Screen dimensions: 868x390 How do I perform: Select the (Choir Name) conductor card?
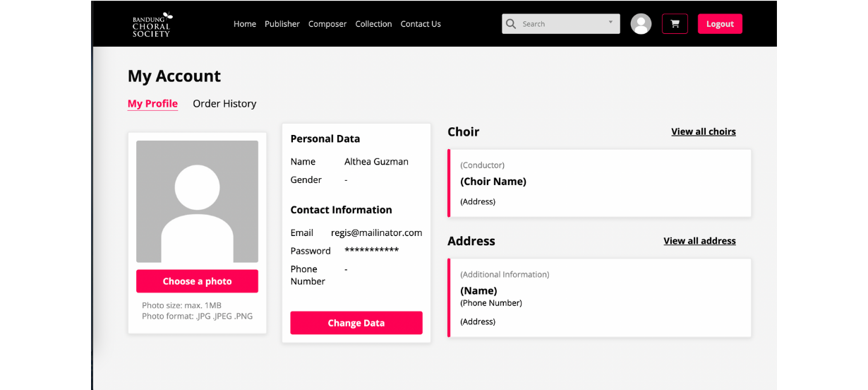(x=600, y=183)
